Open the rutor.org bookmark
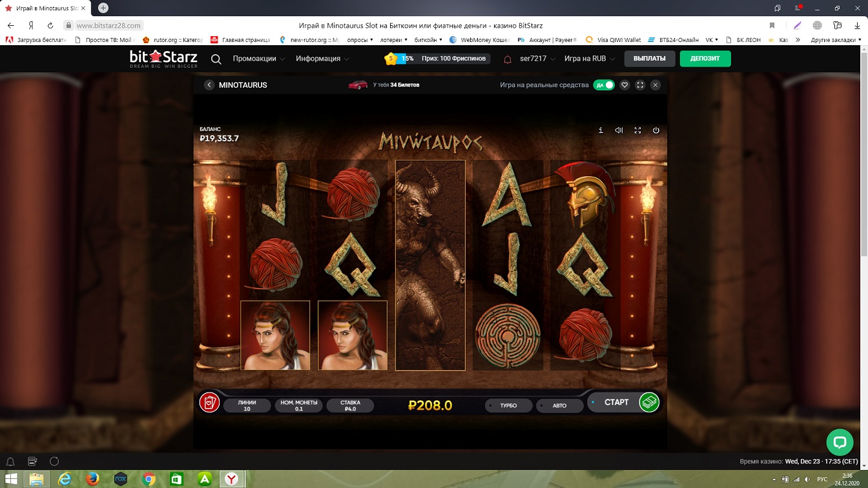 click(x=173, y=39)
